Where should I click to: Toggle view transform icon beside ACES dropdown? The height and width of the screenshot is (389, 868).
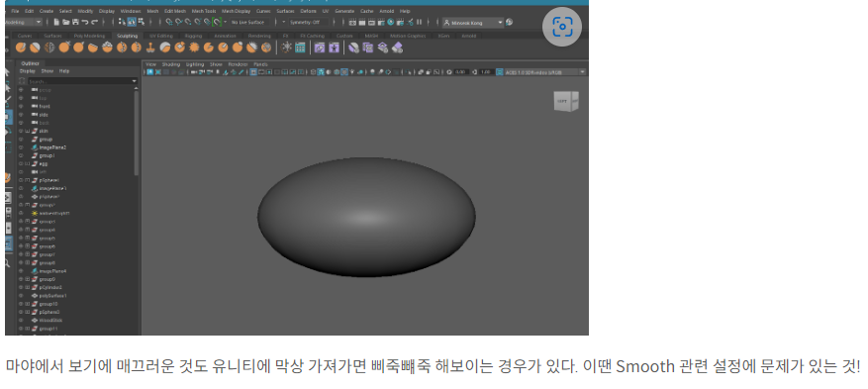[500, 72]
